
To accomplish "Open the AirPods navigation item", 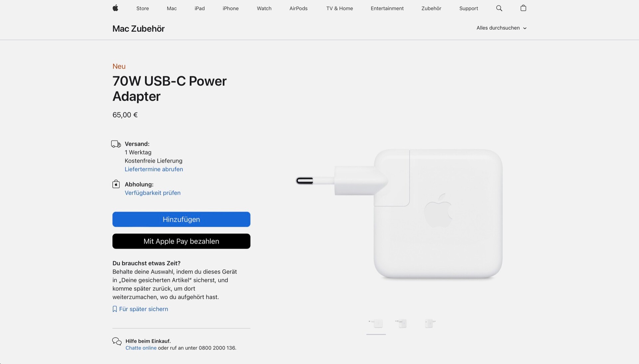I will click(299, 8).
